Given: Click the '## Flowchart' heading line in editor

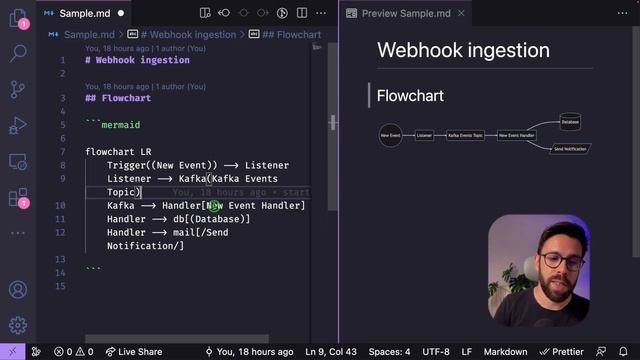Looking at the screenshot, I should (118, 98).
